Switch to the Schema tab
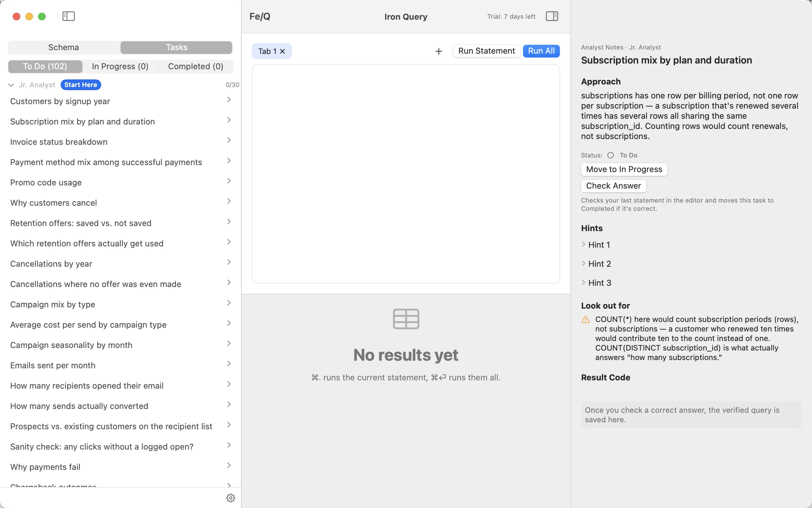Screen dimensions: 812x508 pyautogui.click(x=64, y=47)
